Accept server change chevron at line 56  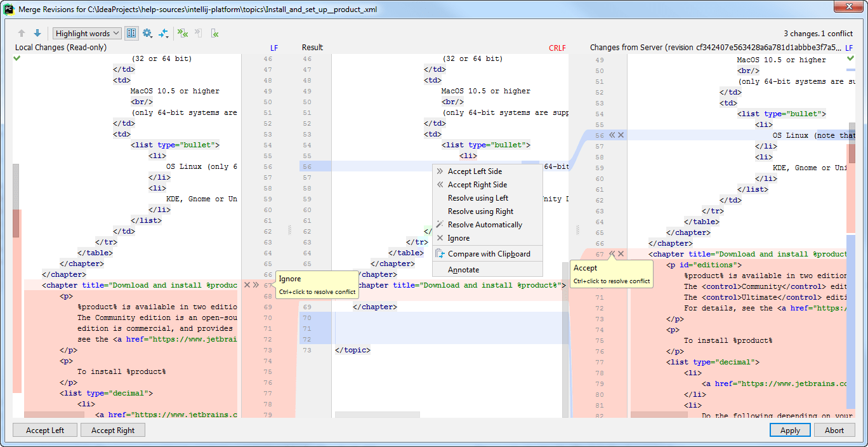point(612,135)
